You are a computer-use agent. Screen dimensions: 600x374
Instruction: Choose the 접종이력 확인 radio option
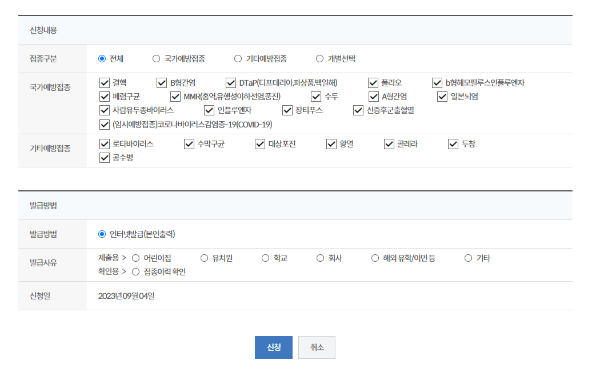[x=135, y=272]
